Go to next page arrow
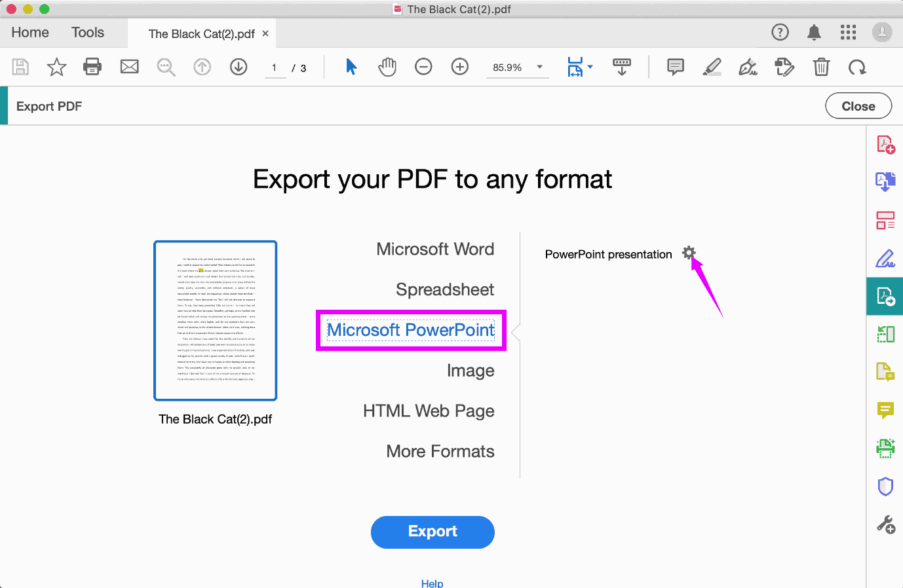Viewport: 903px width, 588px height. tap(239, 67)
